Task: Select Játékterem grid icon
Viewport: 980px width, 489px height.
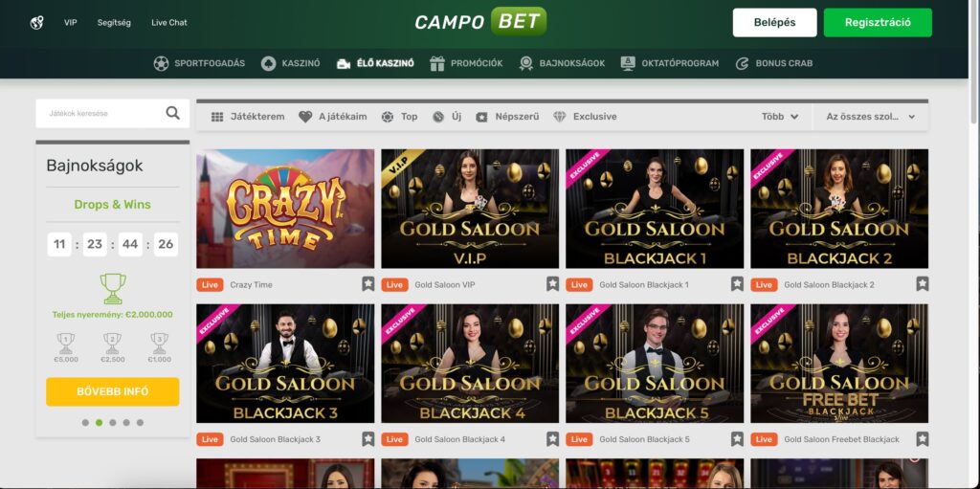Action: 217,117
